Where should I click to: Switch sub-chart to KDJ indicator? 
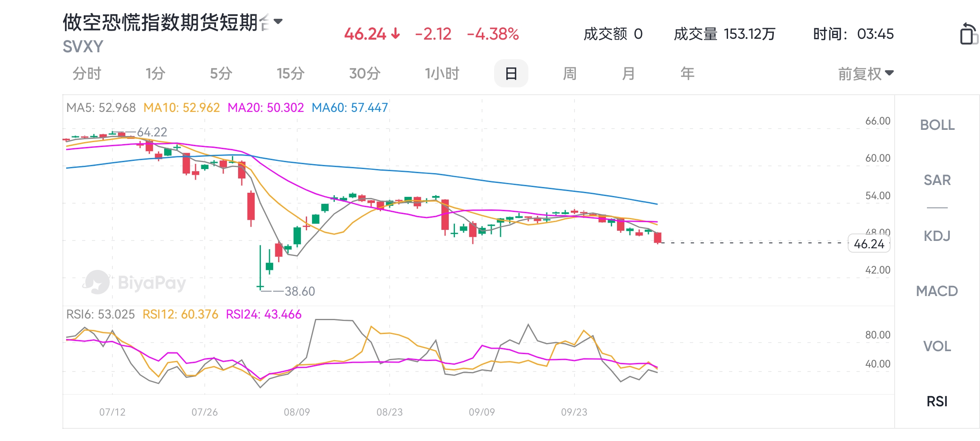tap(937, 236)
